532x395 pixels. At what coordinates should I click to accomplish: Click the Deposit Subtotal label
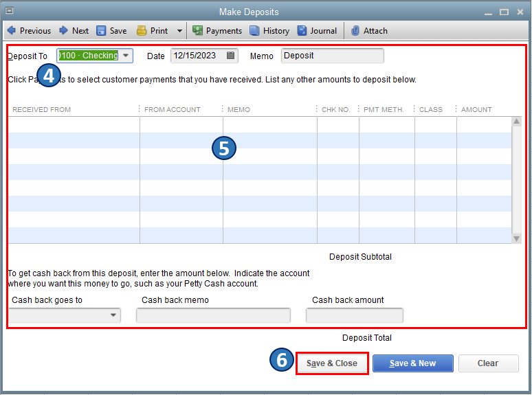pos(360,257)
